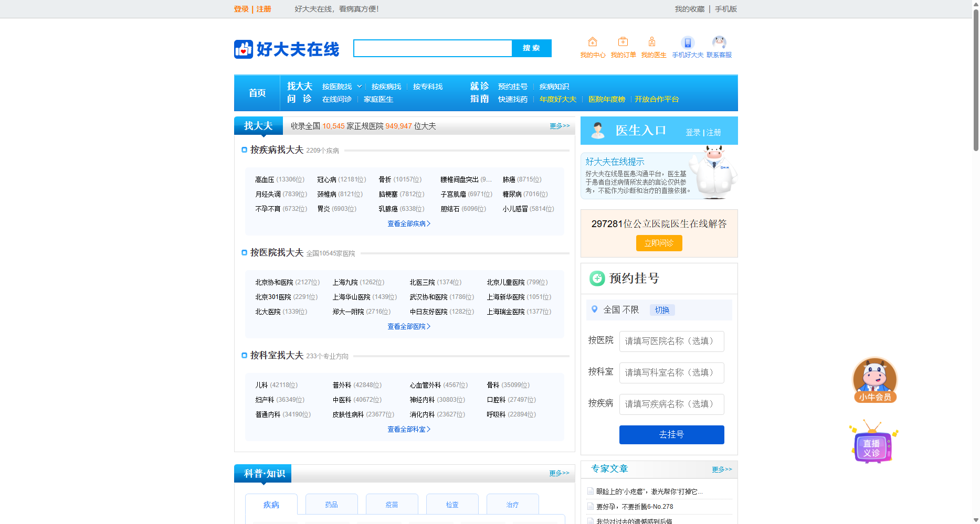Open 儿科 department link
The width and height of the screenshot is (980, 524).
(x=261, y=385)
